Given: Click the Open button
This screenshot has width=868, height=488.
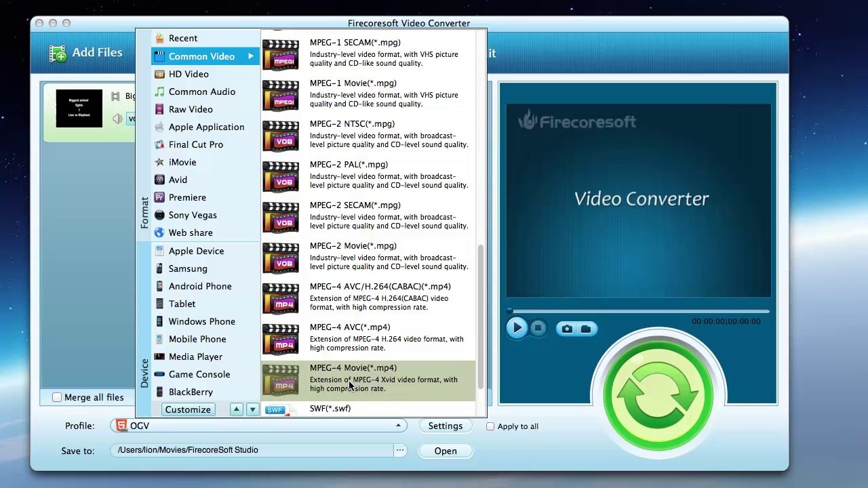Looking at the screenshot, I should tap(446, 451).
